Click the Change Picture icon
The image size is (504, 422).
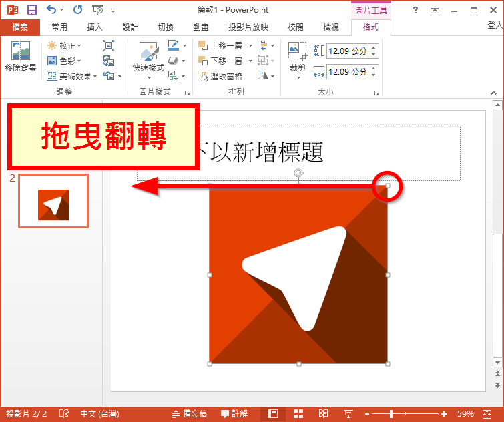(109, 61)
